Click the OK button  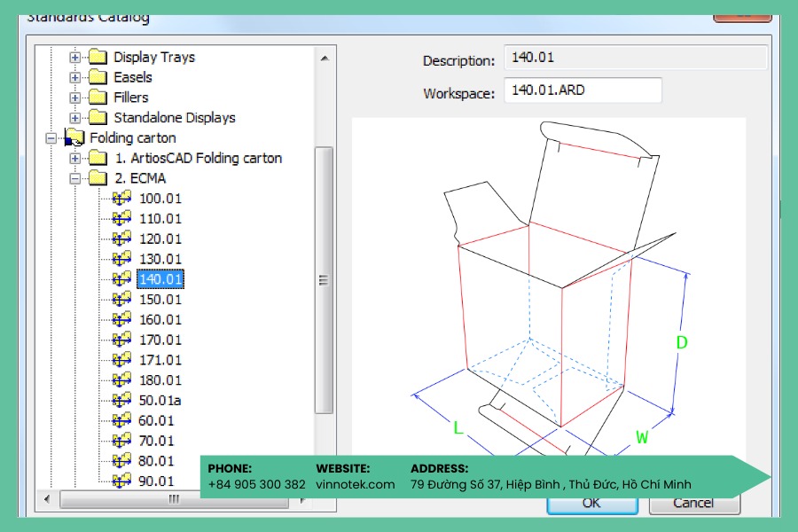coord(592,504)
